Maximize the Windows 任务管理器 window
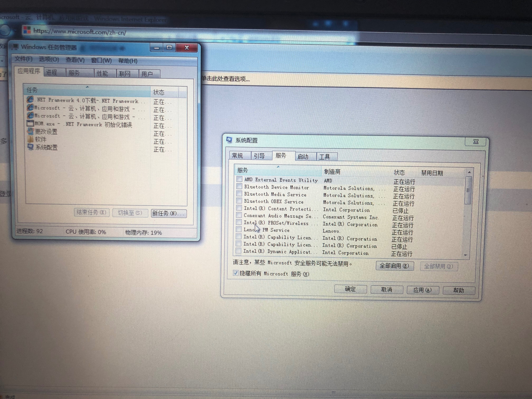 point(169,48)
